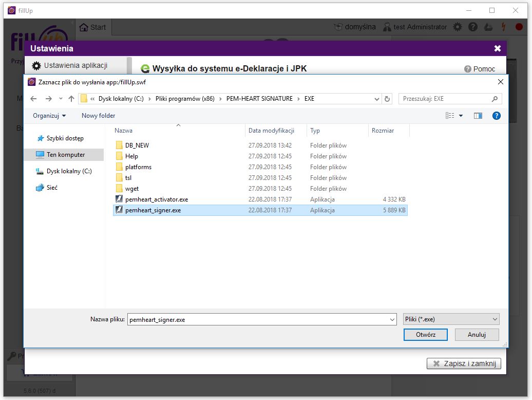Click Dysk lokalny (C:) in the path
Screen dimensions: 532x400
[x=121, y=99]
